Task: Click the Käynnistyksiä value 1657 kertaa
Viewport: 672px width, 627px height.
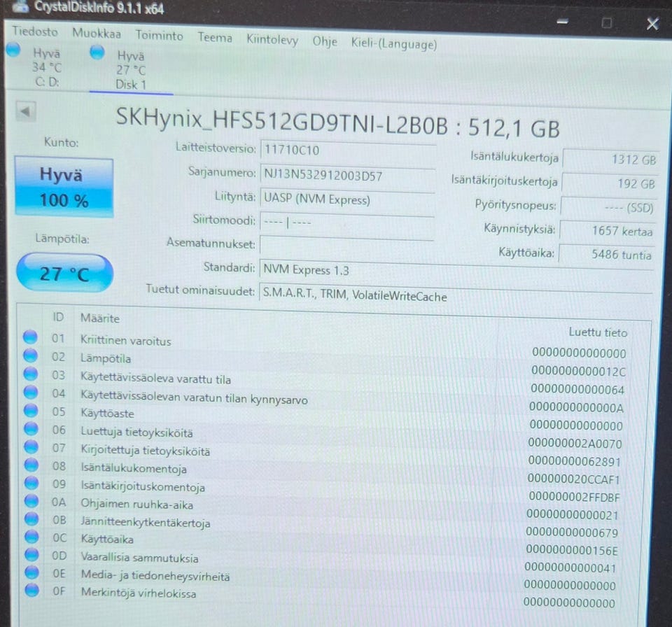Action: coord(608,231)
